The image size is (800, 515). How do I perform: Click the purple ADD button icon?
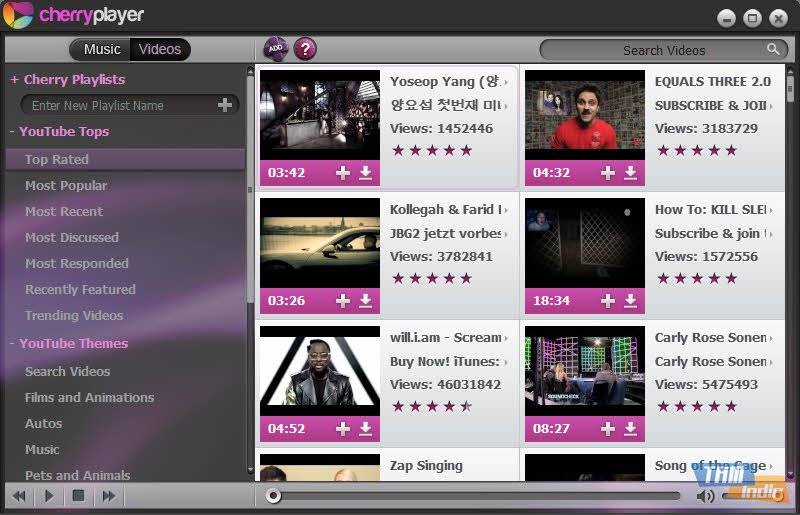tap(276, 49)
